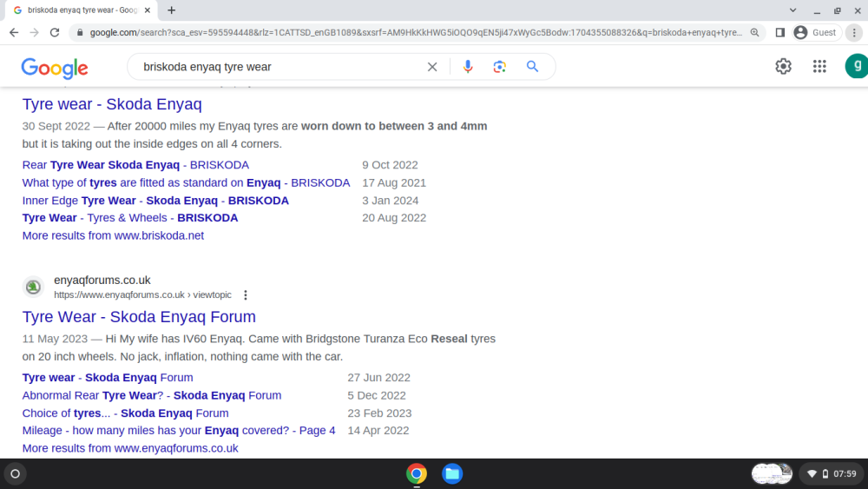The height and width of the screenshot is (489, 868).
Task: Clear the search box with X icon
Action: point(432,67)
